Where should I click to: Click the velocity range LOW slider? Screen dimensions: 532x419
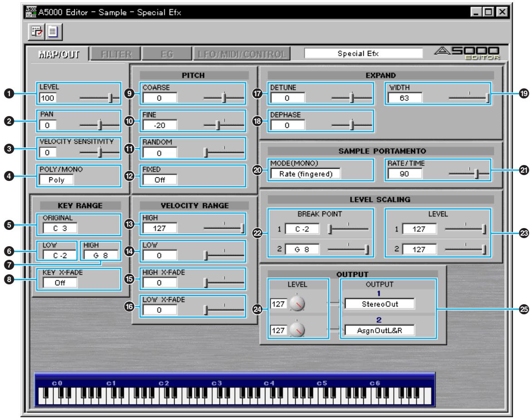(x=224, y=255)
